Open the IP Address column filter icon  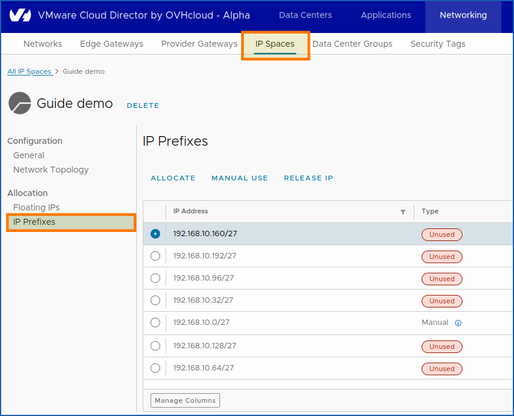(403, 212)
